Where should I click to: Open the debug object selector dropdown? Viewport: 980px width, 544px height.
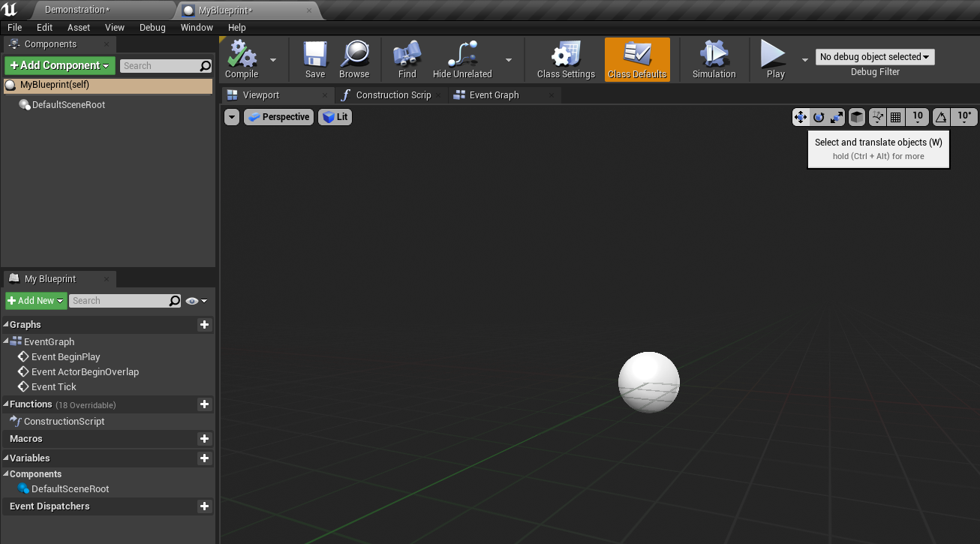(875, 57)
